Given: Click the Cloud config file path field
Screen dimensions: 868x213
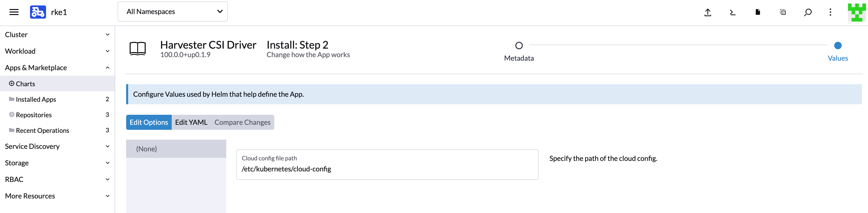Looking at the screenshot, I should [x=387, y=169].
